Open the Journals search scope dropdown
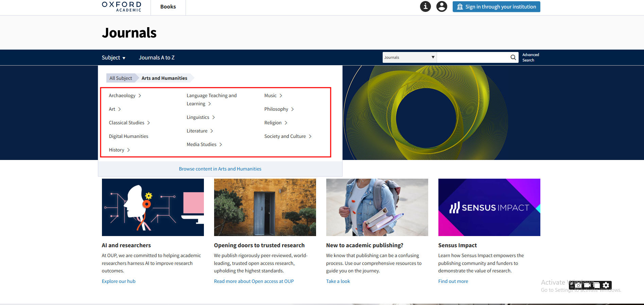644x305 pixels. click(x=409, y=57)
